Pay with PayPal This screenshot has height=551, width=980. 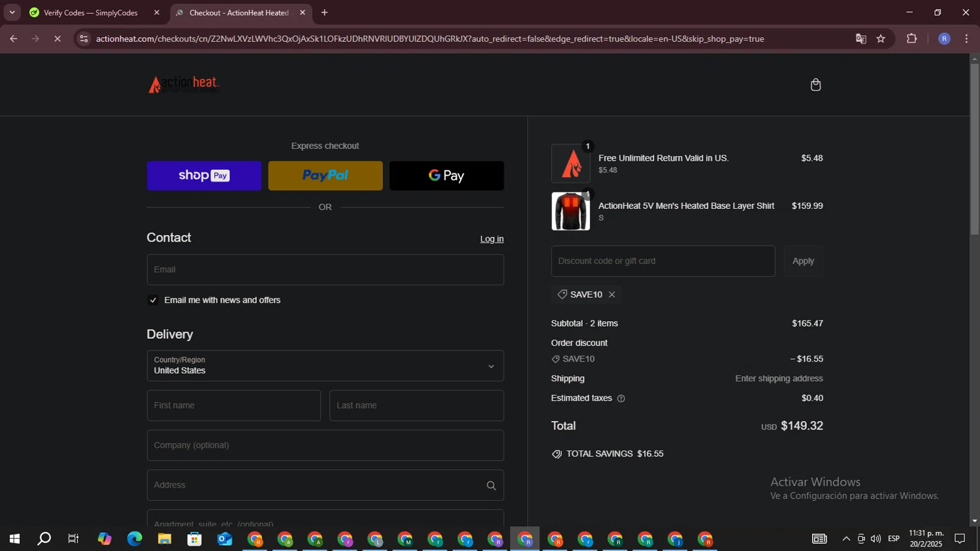pyautogui.click(x=325, y=176)
